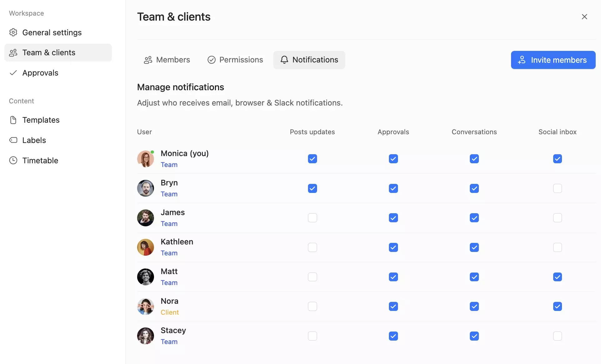Click Kathleen's avatar photo
Screen dimensions: 601x364
pyautogui.click(x=146, y=247)
